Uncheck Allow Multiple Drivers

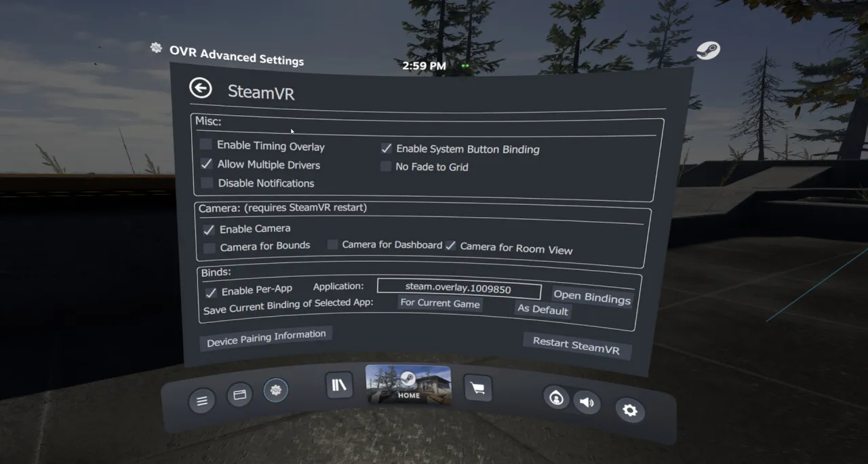[x=206, y=163]
